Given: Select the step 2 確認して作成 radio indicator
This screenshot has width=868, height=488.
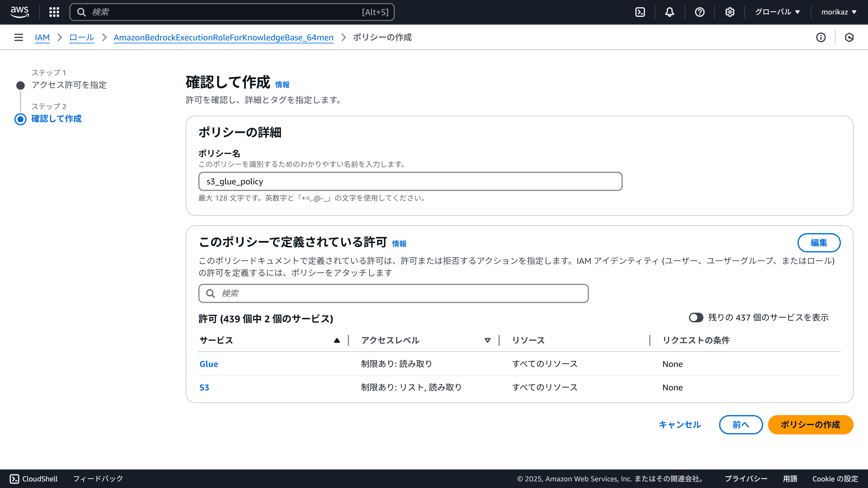Looking at the screenshot, I should tap(20, 119).
